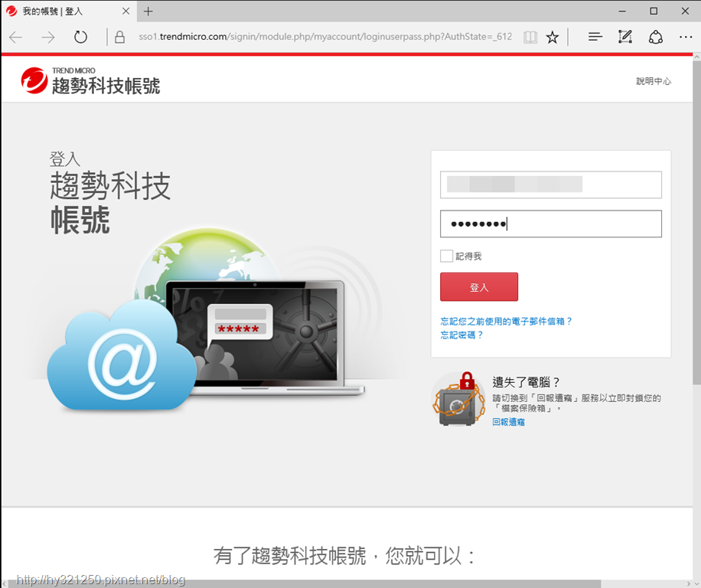Viewport: 701px width, 588px height.
Task: Click the password input field
Action: tap(551, 224)
